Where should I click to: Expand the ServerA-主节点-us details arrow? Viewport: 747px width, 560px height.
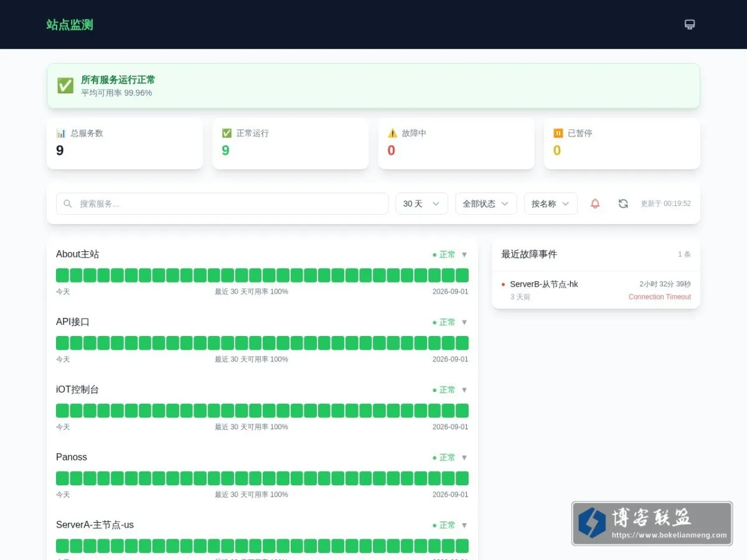(x=464, y=525)
